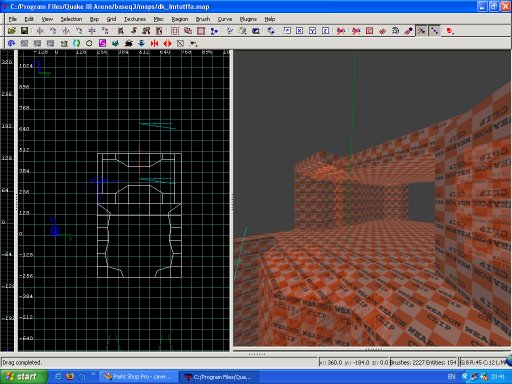The image size is (512, 384).
Task: Open the Bsp menu
Action: tap(94, 19)
